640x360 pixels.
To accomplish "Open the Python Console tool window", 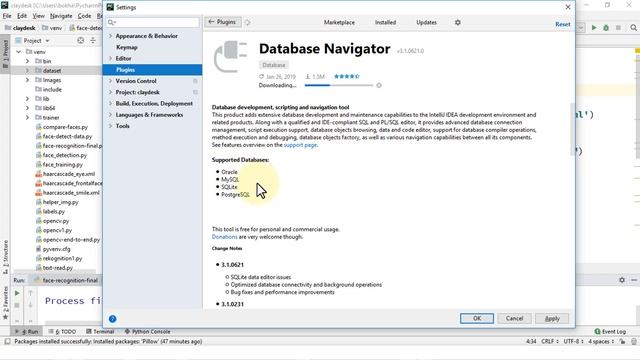I will pos(147,331).
